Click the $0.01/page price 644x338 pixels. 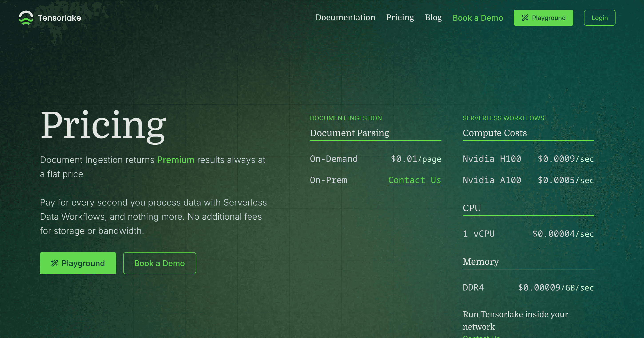tap(416, 159)
